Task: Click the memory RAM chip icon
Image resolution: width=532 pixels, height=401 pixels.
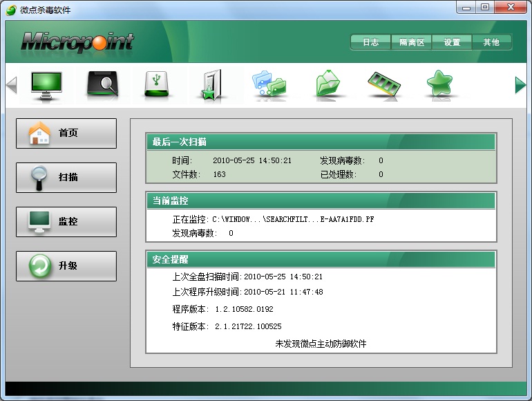Action: click(384, 84)
